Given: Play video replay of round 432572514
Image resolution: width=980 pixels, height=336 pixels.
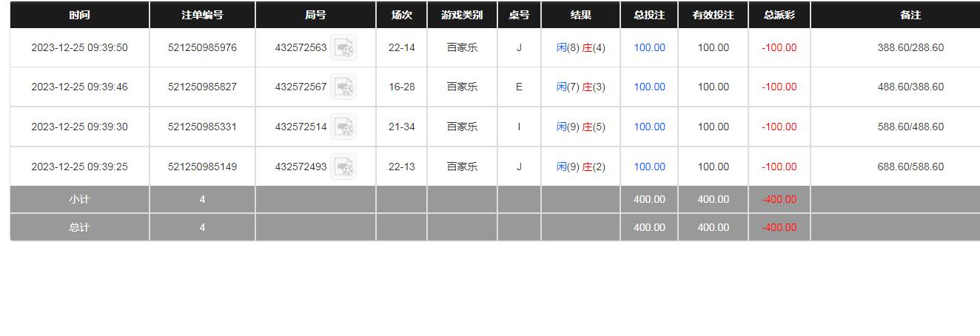Looking at the screenshot, I should click(343, 127).
